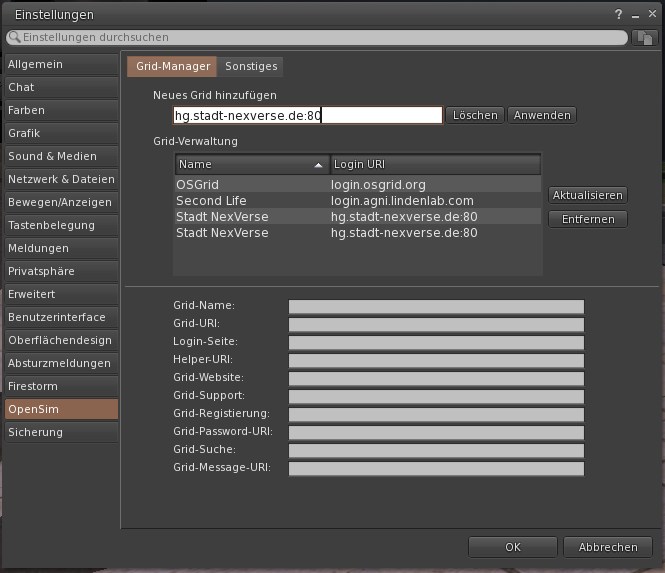Click the help question mark icon
This screenshot has width=665, height=573.
pyautogui.click(x=618, y=14)
